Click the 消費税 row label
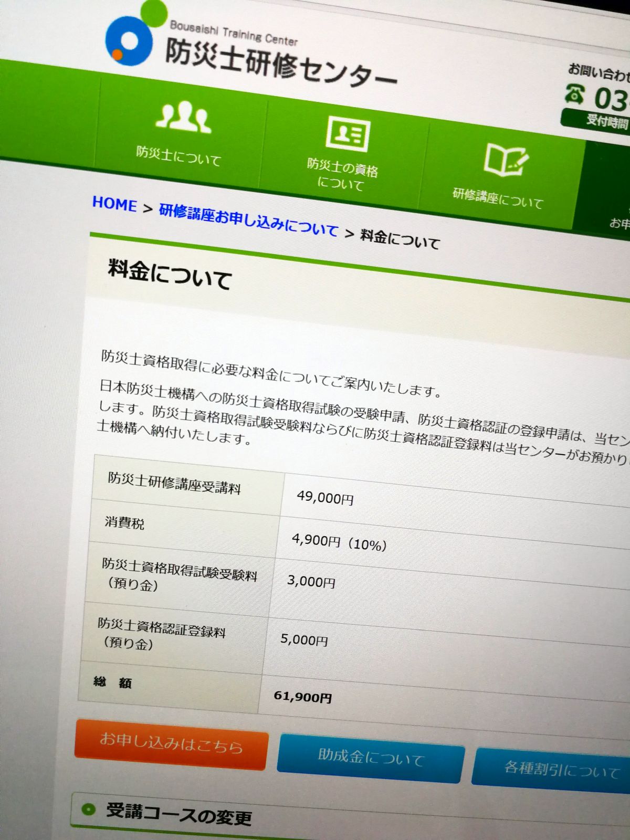Viewport: 630px width, 840px height. click(124, 522)
